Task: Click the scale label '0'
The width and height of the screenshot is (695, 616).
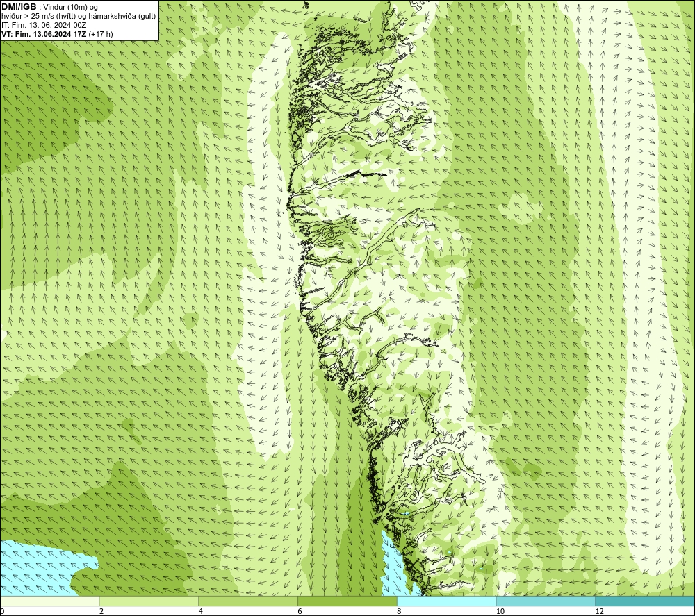Action: pyautogui.click(x=2, y=611)
